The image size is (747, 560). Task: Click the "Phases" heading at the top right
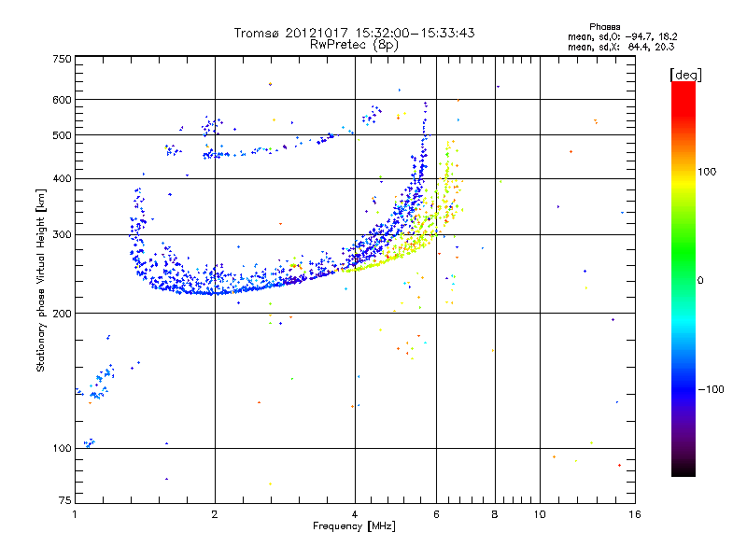(x=604, y=27)
